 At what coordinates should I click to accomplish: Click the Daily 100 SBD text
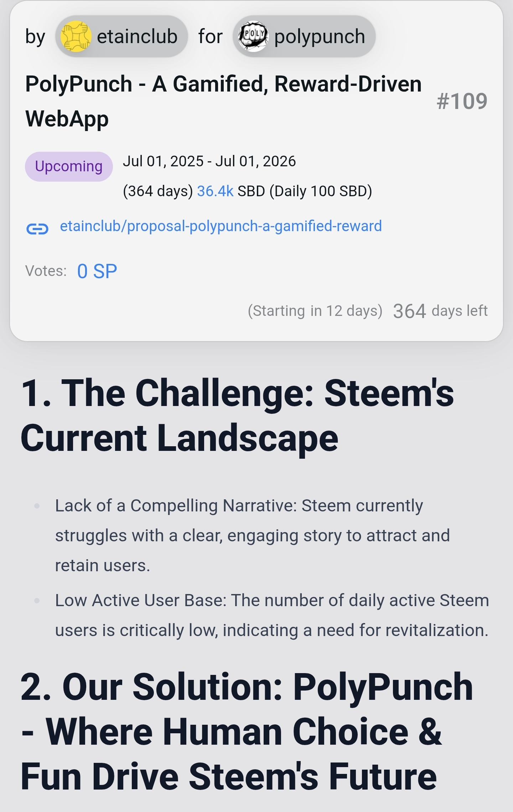[x=321, y=191]
